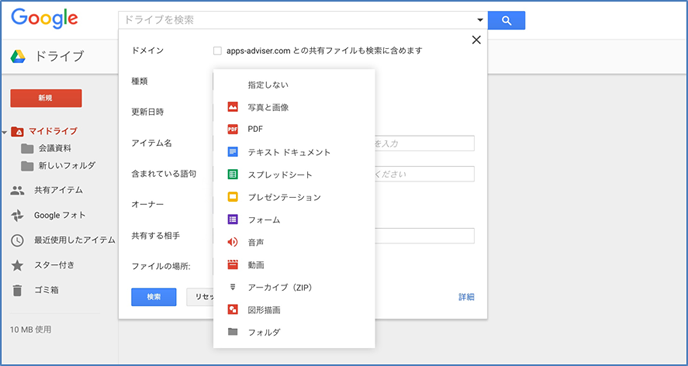Click the 写真と画像 picture icon
688x366 pixels.
(x=233, y=107)
